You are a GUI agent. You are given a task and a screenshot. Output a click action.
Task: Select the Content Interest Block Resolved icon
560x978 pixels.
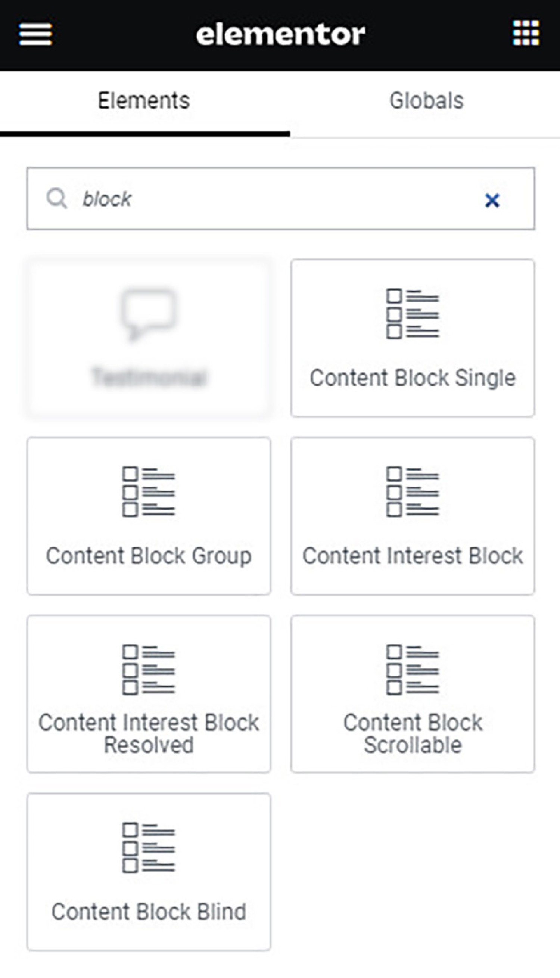pyautogui.click(x=149, y=670)
